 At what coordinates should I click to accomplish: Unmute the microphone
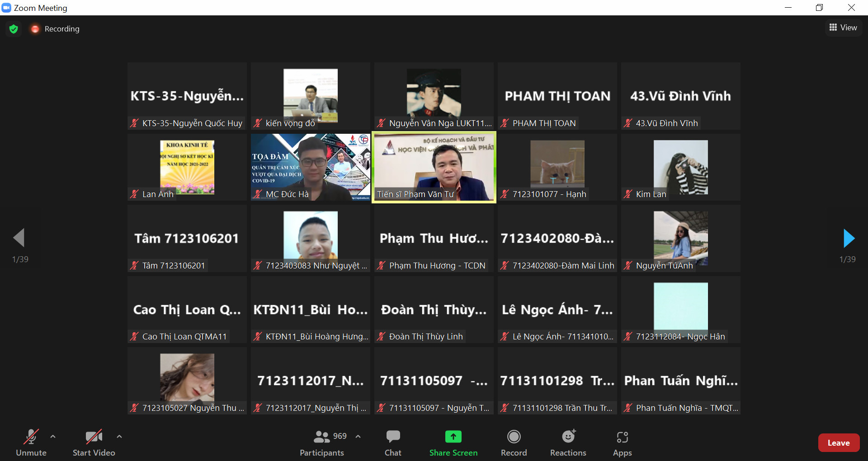click(x=31, y=442)
